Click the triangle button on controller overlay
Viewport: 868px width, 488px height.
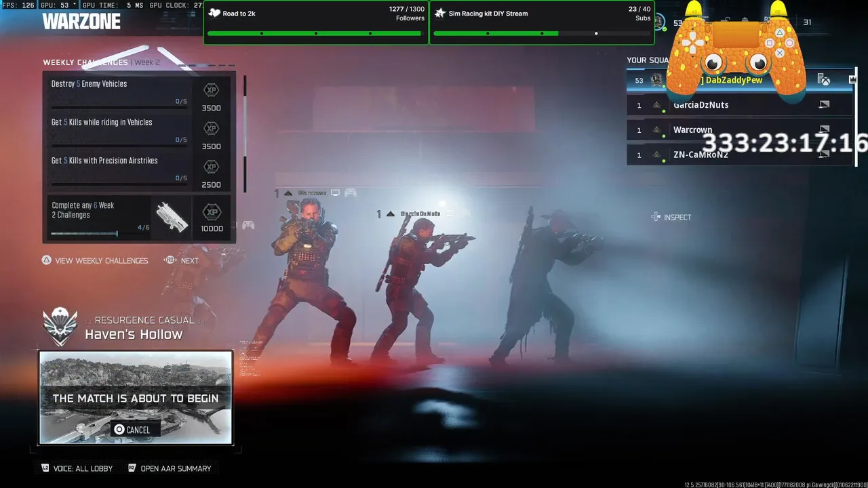[x=780, y=33]
